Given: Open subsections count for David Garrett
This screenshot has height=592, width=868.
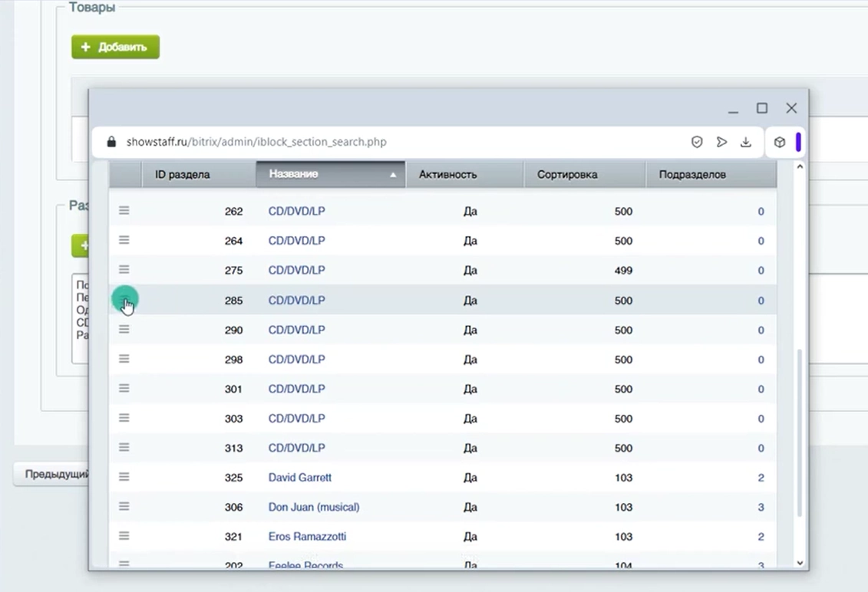Looking at the screenshot, I should [x=761, y=478].
